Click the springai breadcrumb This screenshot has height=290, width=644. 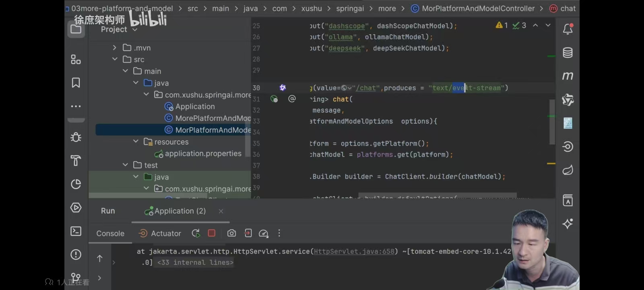coord(350,8)
